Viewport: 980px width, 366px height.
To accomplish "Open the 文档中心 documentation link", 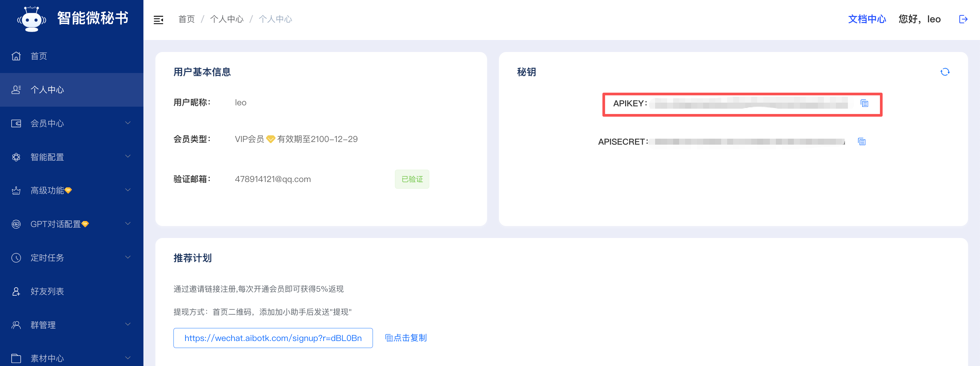I will [x=867, y=19].
